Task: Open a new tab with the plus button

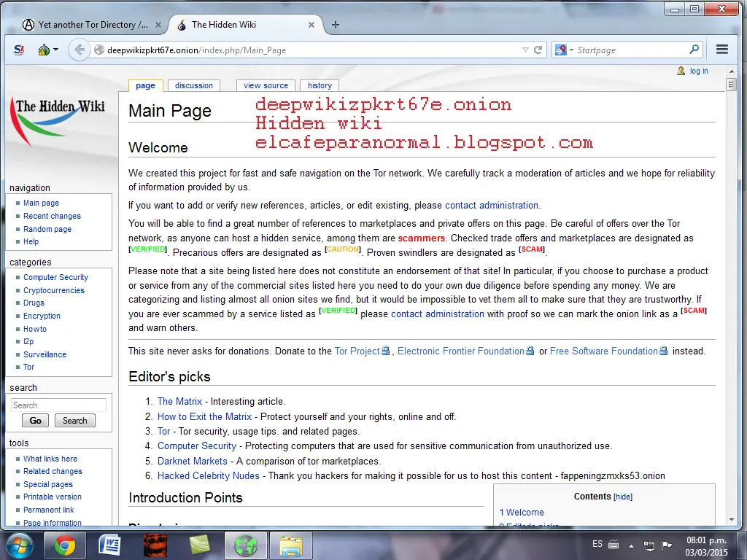Action: click(x=336, y=25)
